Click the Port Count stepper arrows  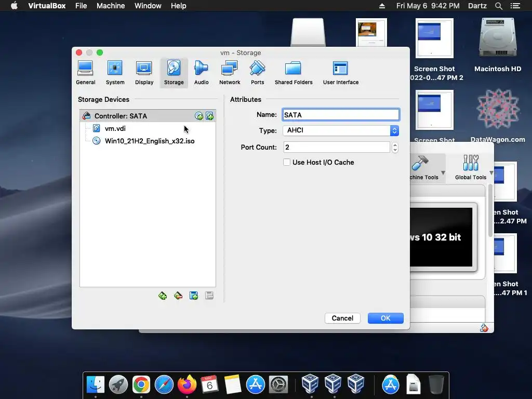click(395, 147)
